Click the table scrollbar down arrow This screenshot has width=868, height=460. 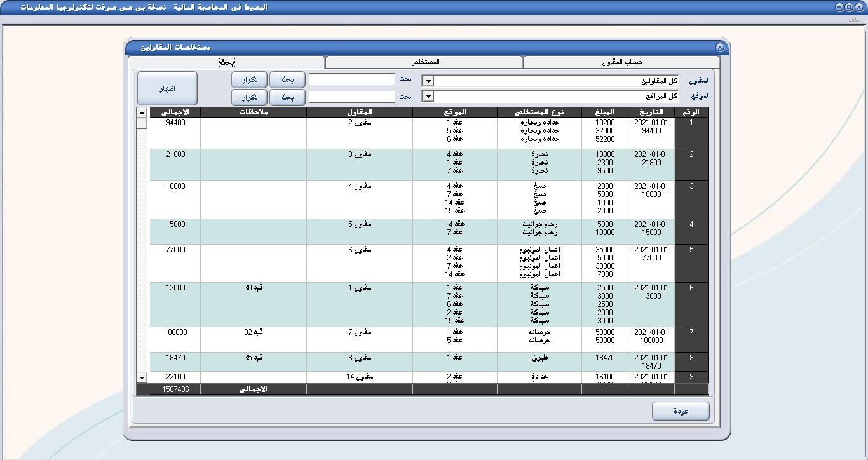click(x=142, y=377)
